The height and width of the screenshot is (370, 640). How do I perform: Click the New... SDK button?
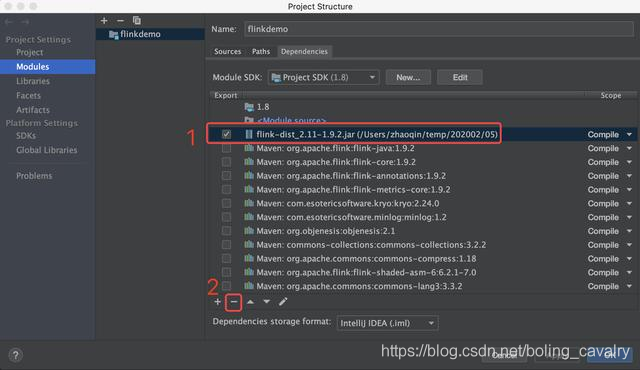[x=408, y=77]
